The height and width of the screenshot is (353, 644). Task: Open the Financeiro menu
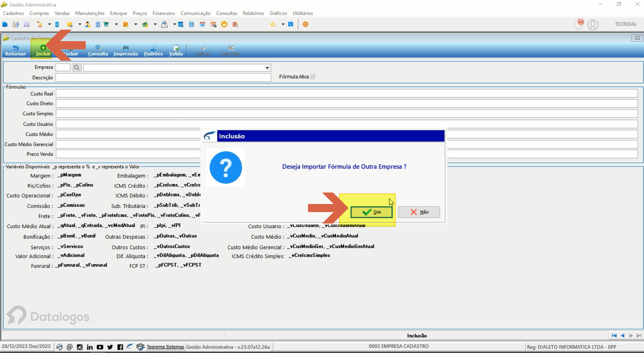click(164, 13)
